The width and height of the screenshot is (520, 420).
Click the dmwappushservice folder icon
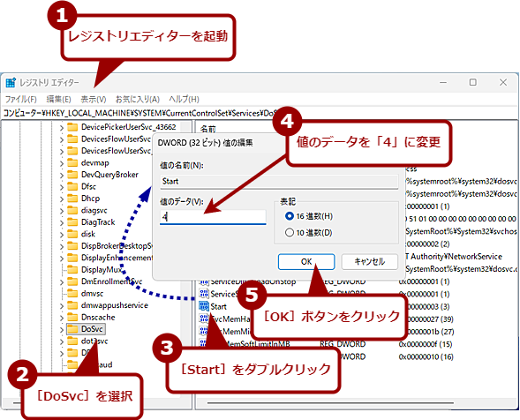pos(72,305)
